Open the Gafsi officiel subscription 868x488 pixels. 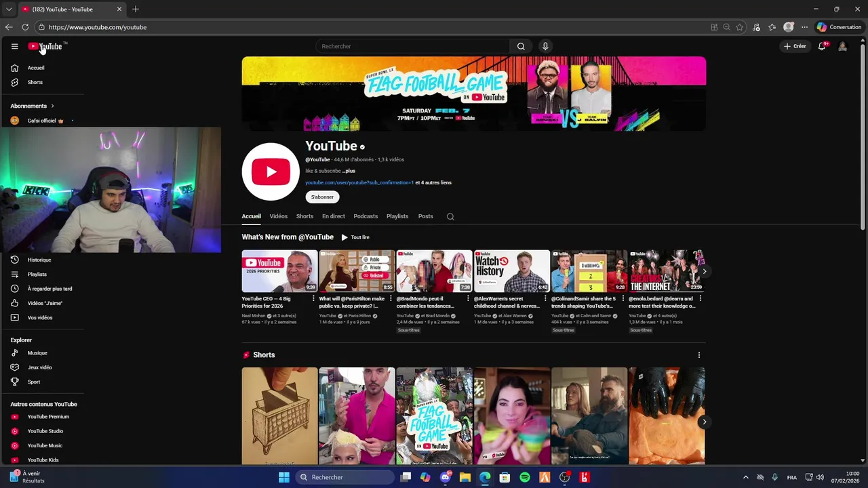click(42, 121)
